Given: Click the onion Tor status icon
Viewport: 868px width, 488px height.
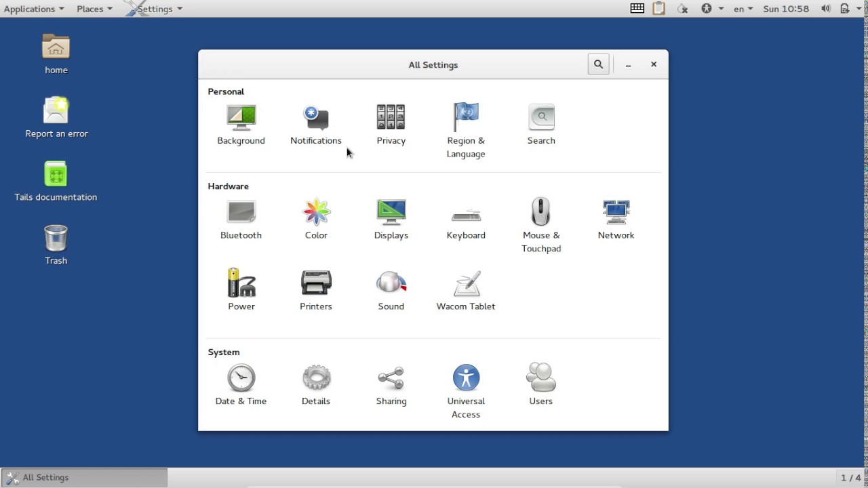Looking at the screenshot, I should tap(683, 9).
